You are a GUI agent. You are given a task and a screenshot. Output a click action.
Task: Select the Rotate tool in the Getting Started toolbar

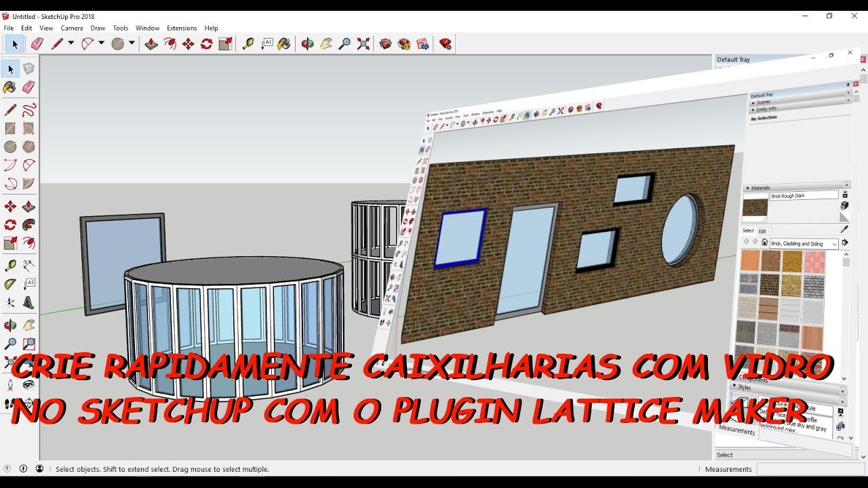point(207,44)
